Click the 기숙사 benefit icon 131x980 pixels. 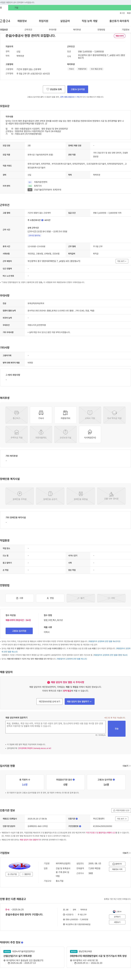tap(41, 415)
